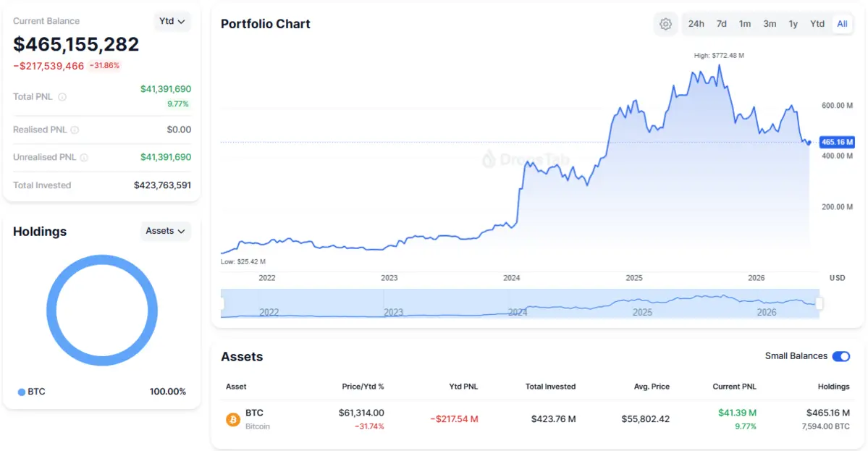Viewport: 868px width, 451px height.
Task: Open the Ytd period dropdown
Action: 172,21
